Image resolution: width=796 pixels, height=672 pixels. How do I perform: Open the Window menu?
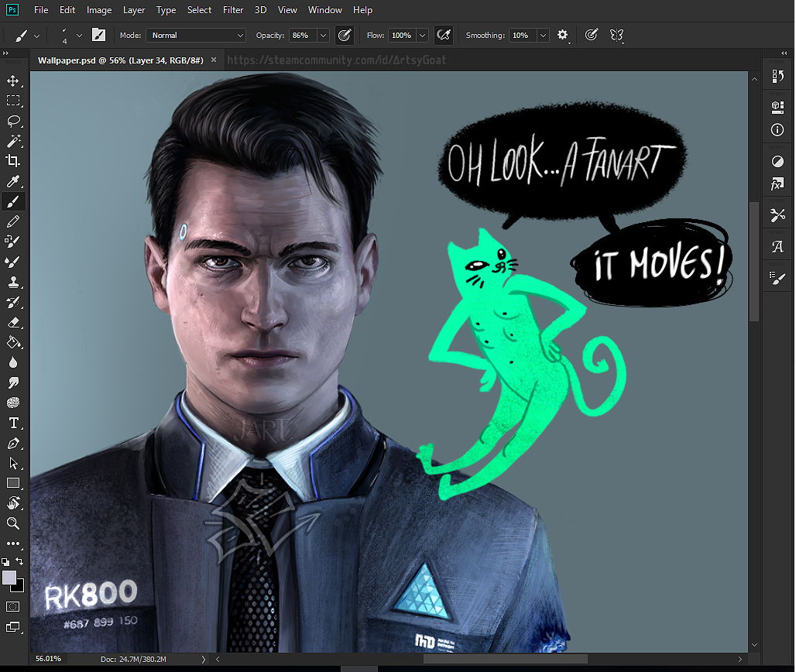coord(325,10)
